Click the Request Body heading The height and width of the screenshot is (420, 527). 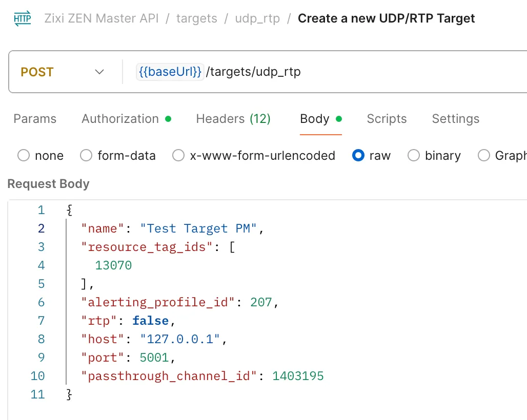pyautogui.click(x=48, y=184)
